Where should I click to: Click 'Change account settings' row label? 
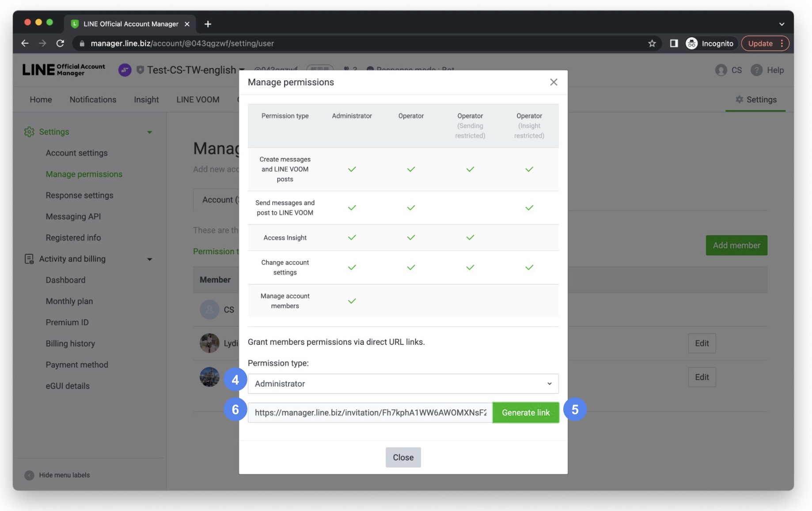[x=285, y=267]
